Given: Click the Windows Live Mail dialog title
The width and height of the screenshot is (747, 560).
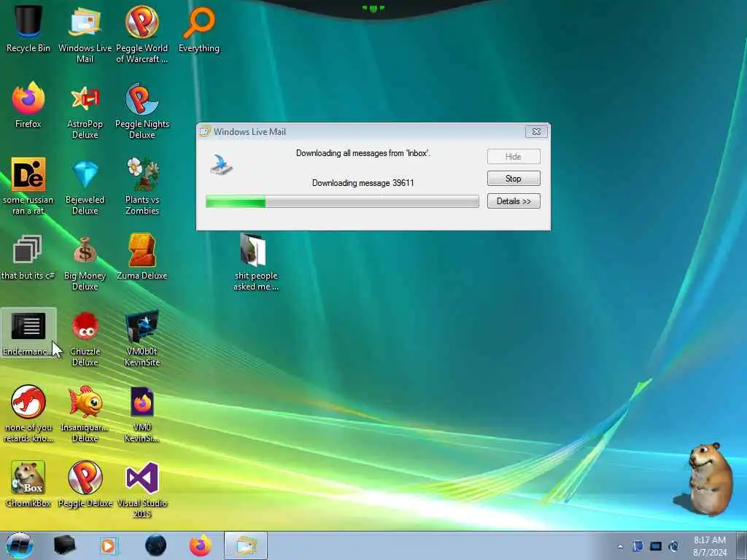Looking at the screenshot, I should point(249,132).
